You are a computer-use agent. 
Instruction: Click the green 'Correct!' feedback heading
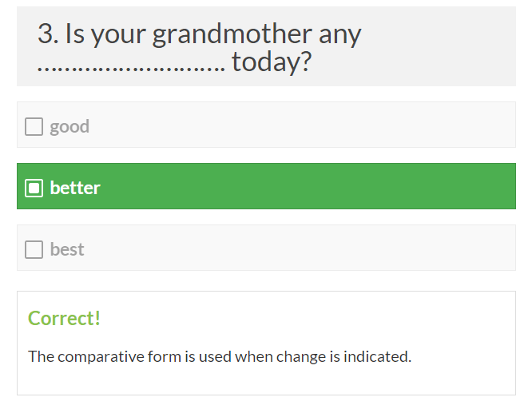[x=65, y=318]
